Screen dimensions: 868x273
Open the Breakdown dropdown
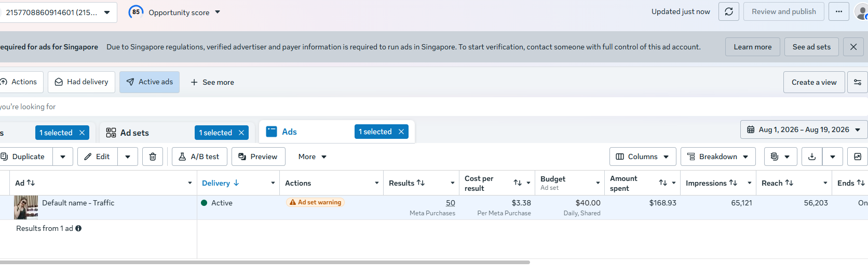tap(718, 157)
